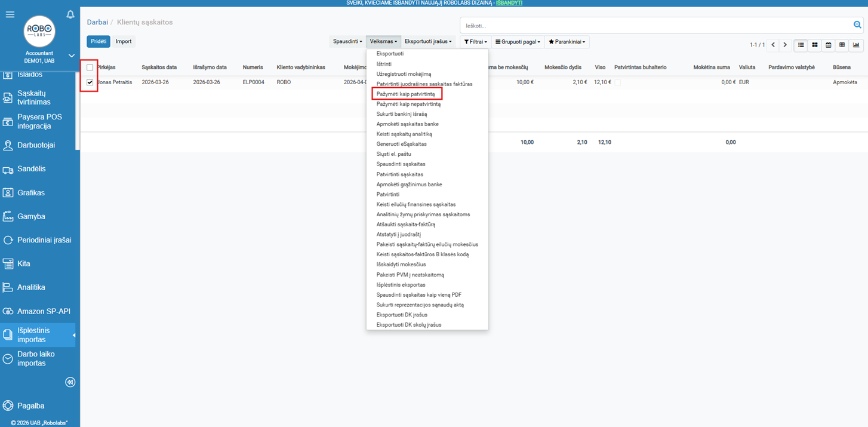
Task: Open the hamburger menu icon
Action: click(10, 14)
